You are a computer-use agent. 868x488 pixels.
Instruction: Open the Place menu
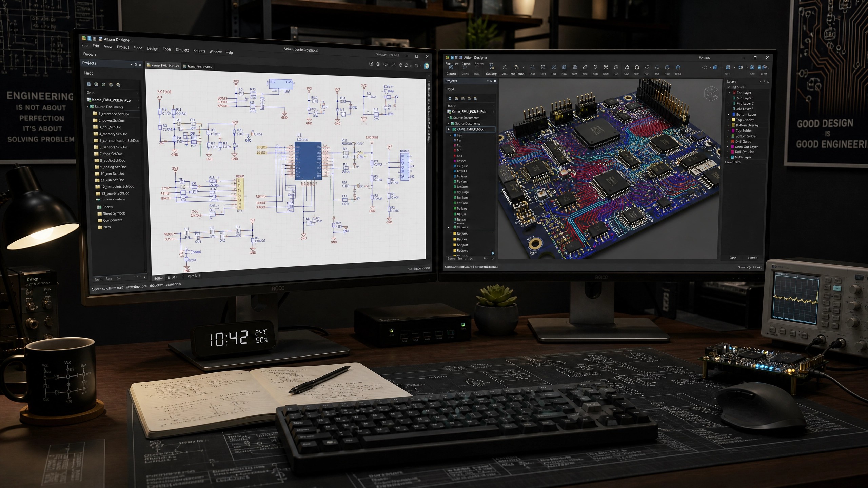(138, 48)
